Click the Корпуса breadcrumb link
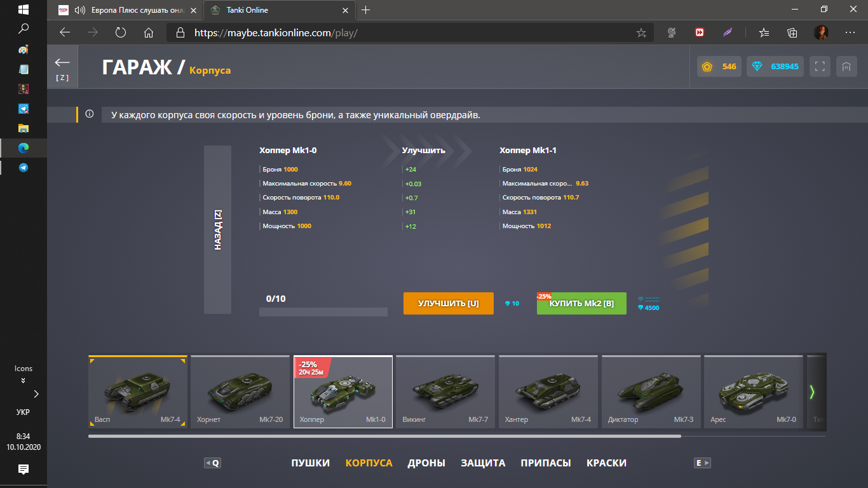The height and width of the screenshot is (488, 868). [x=210, y=71]
